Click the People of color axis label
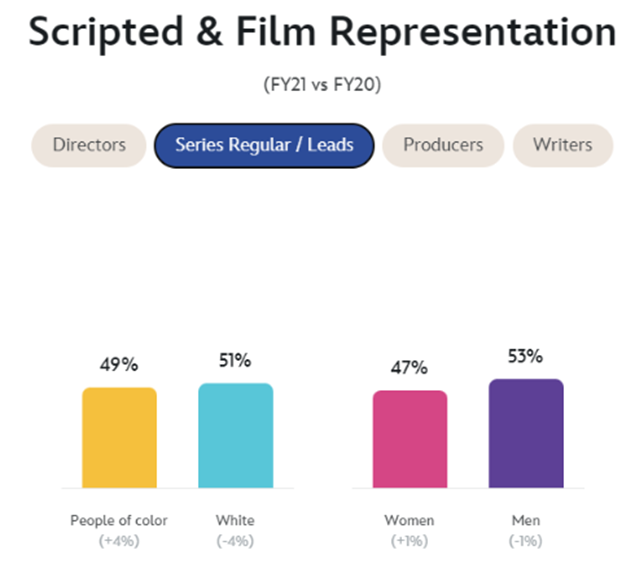The height and width of the screenshot is (572, 635). coord(119,521)
